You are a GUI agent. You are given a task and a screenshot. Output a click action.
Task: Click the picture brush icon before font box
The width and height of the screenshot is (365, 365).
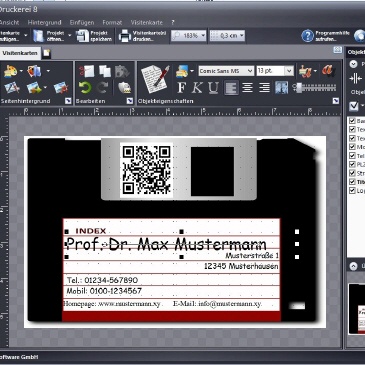click(182, 71)
